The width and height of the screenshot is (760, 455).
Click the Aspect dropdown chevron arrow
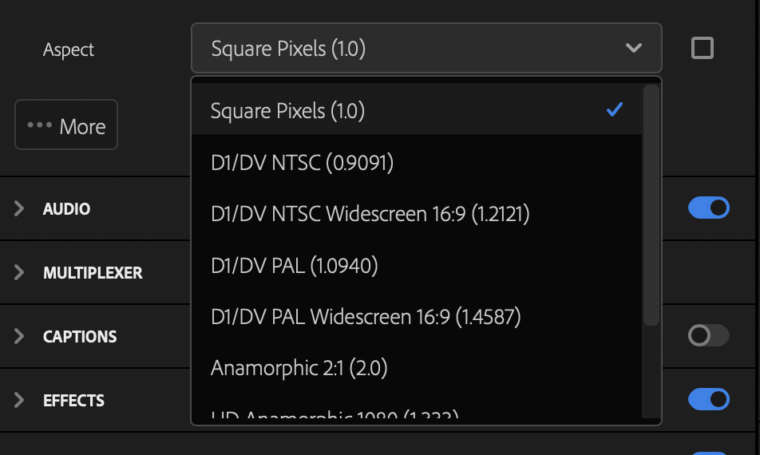(x=633, y=48)
